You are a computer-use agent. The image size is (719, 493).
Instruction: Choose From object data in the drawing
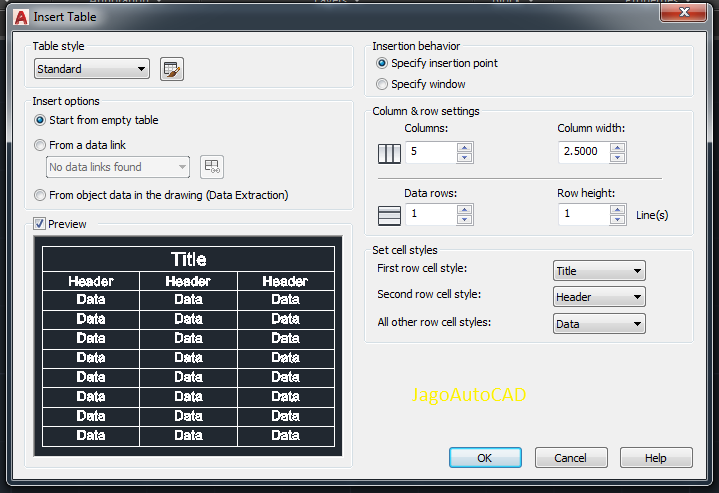161,195
